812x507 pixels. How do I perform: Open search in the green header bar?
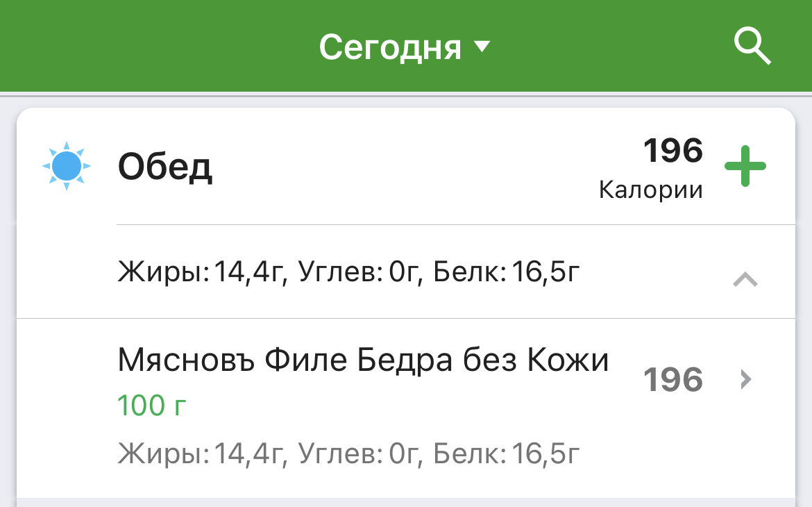click(x=752, y=47)
